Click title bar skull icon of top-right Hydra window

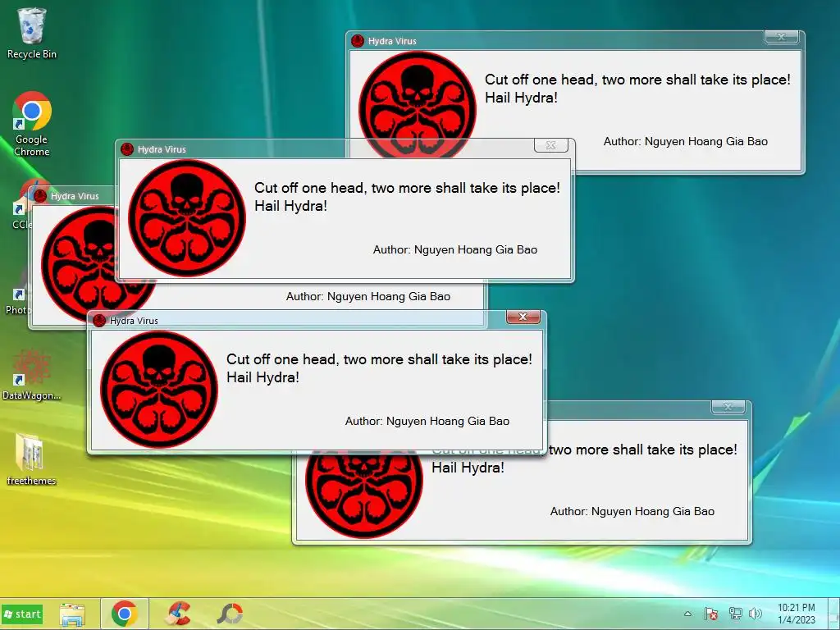point(358,41)
